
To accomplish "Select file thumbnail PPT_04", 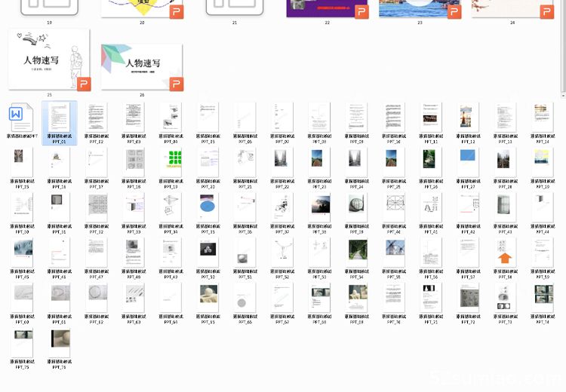I will pos(171,117).
